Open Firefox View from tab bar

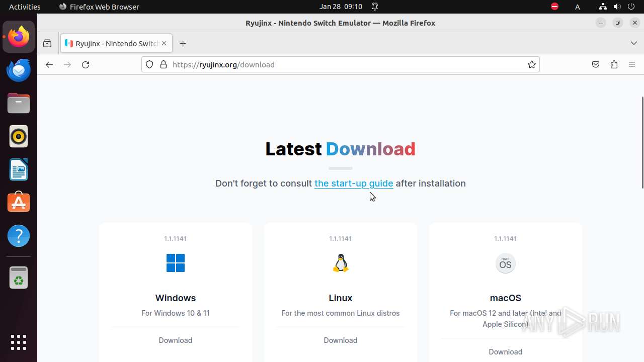pyautogui.click(x=47, y=44)
